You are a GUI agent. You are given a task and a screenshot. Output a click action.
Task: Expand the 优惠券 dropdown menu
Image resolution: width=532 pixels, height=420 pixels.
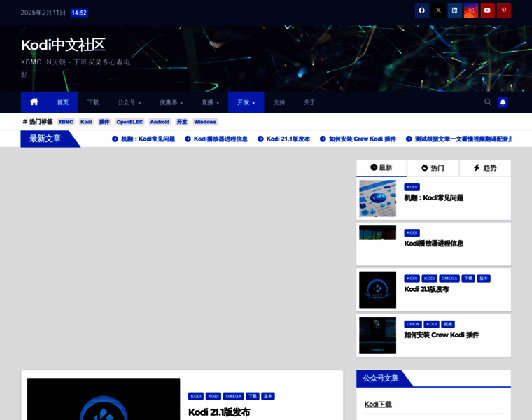tap(171, 102)
